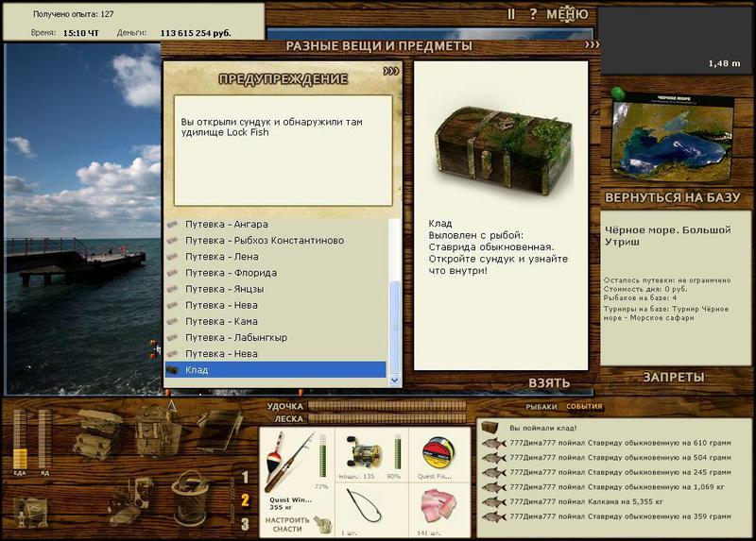Screen dimensions: 756x541
Task: Open the tackle boxes icon
Action: [98, 432]
